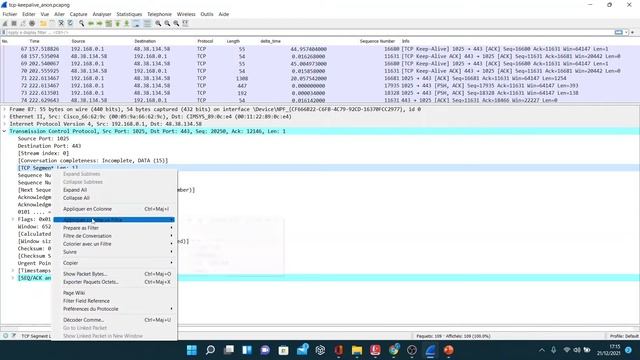Expand the Flags field subtree

[13, 219]
